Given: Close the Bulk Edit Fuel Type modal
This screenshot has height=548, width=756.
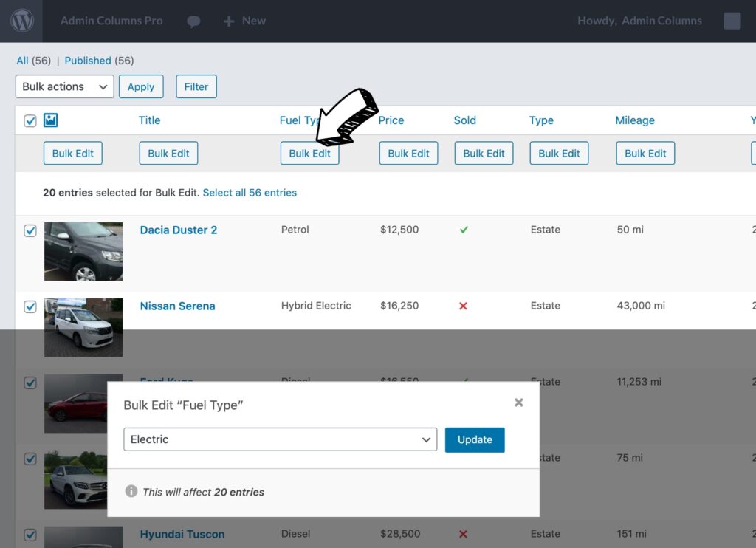Looking at the screenshot, I should coord(518,403).
